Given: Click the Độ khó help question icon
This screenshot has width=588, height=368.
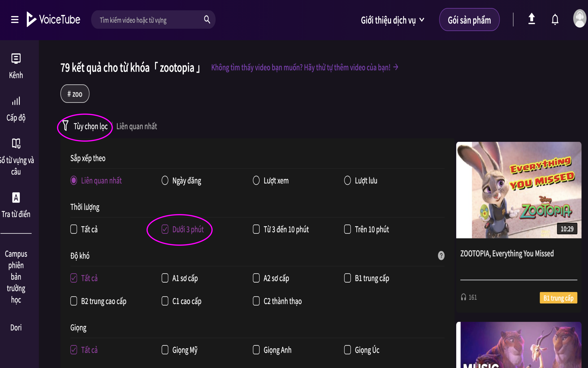Looking at the screenshot, I should coord(441,256).
